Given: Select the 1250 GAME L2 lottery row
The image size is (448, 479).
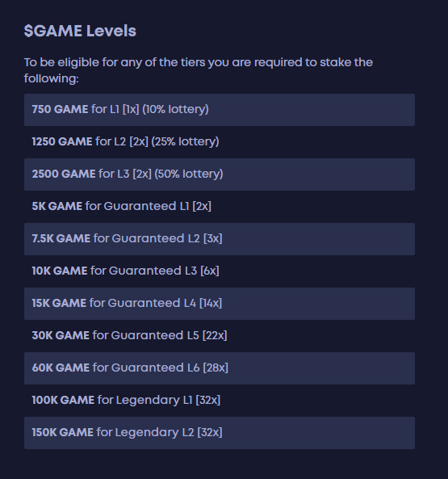Looking at the screenshot, I should pyautogui.click(x=220, y=142).
